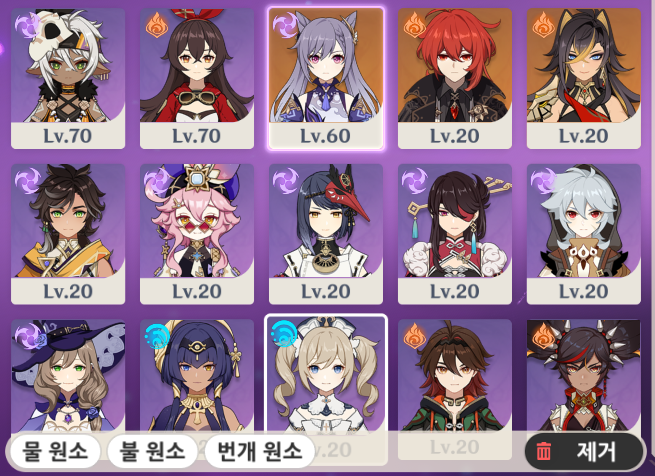Click the Pyro icon on Amber's card

pyautogui.click(x=157, y=25)
